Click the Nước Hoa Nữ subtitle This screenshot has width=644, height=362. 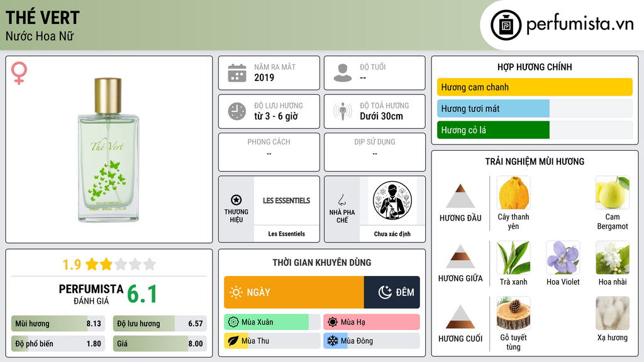pos(40,36)
